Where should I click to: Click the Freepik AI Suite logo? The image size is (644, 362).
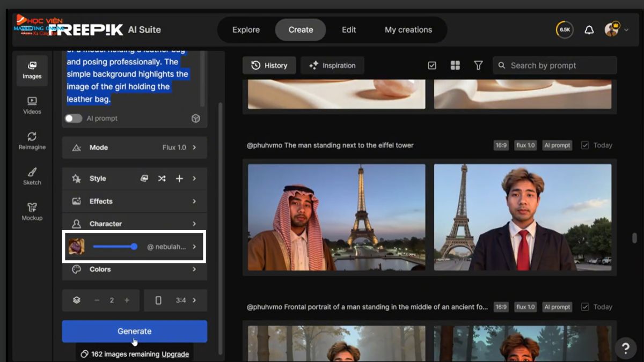105,29
